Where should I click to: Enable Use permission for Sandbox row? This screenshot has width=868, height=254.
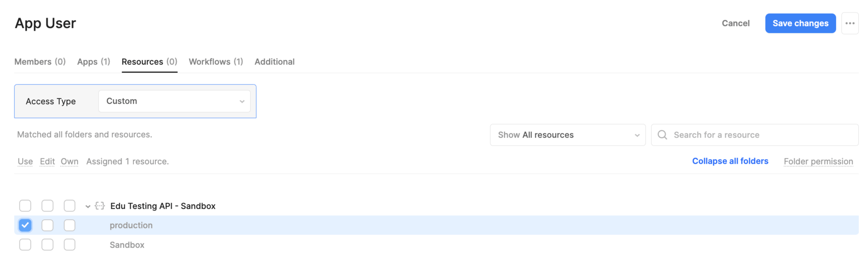click(x=25, y=245)
